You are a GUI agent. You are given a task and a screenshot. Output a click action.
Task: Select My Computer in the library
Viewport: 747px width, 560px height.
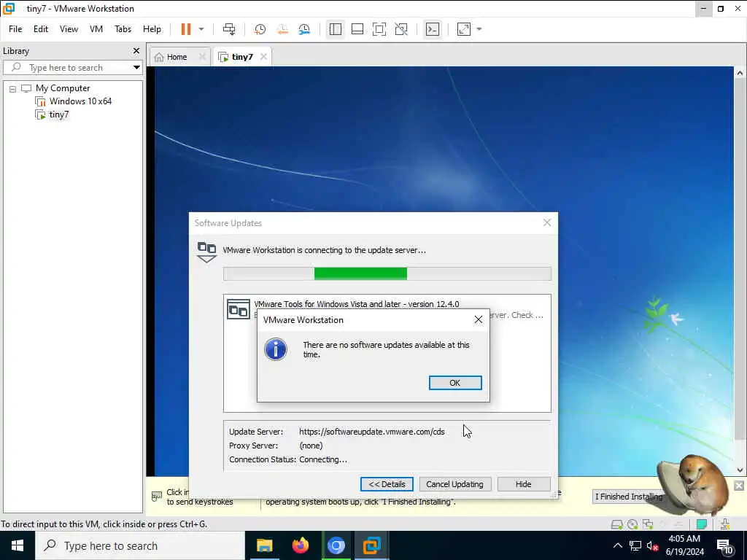[63, 88]
